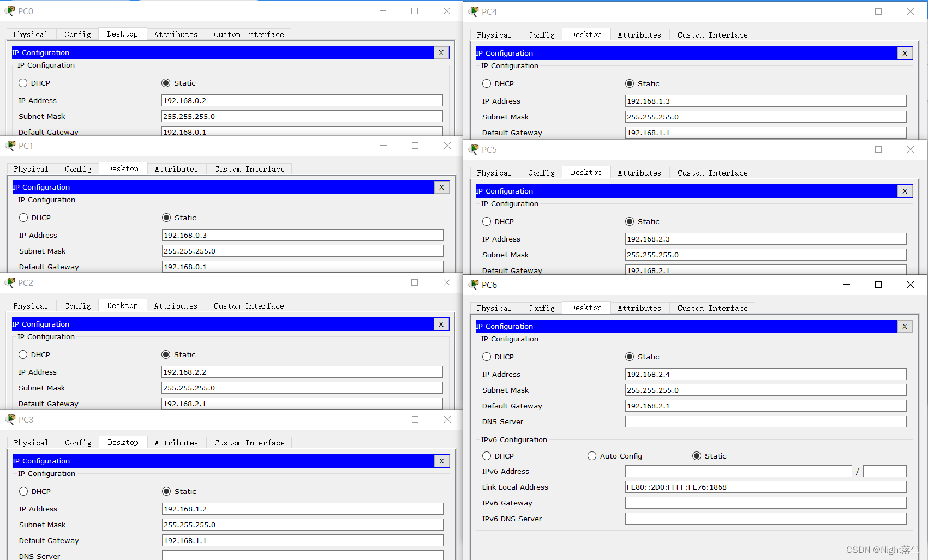Click the empty DNS Server field in PC6
This screenshot has height=560, width=928.
tap(766, 421)
